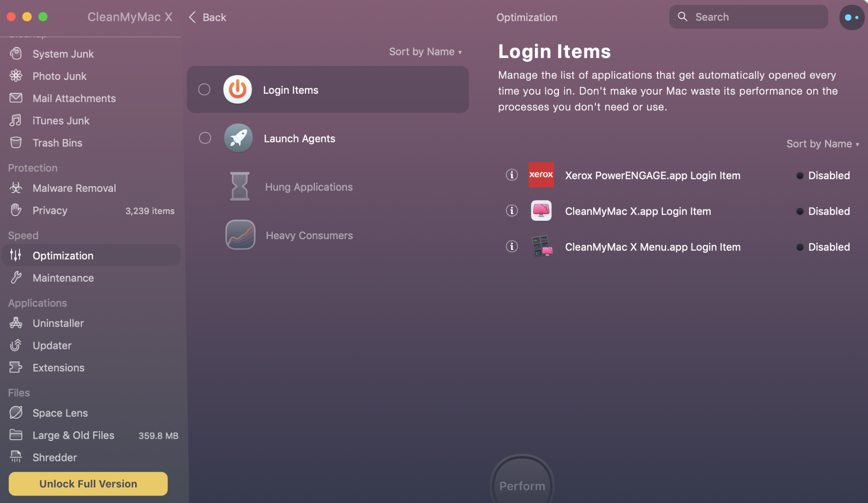
Task: Select the Privacy hand icon in sidebar
Action: [16, 211]
